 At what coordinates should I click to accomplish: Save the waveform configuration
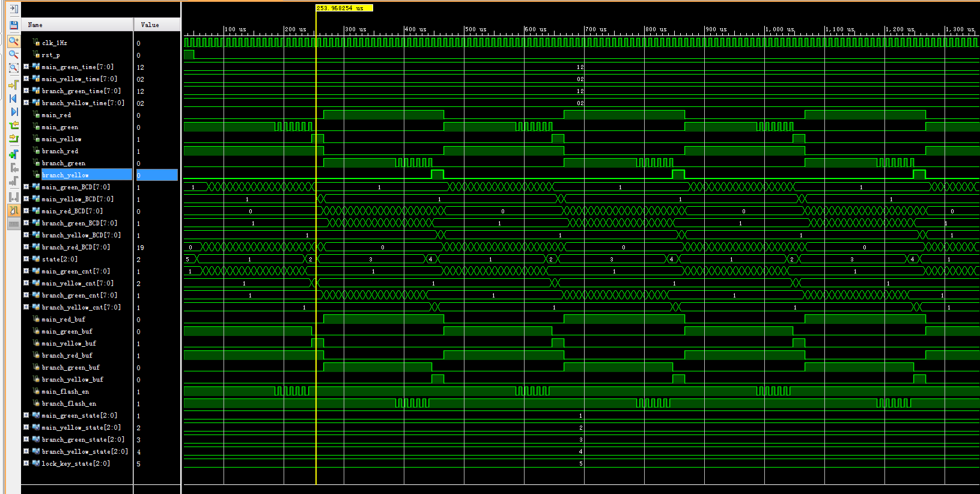[x=13, y=25]
